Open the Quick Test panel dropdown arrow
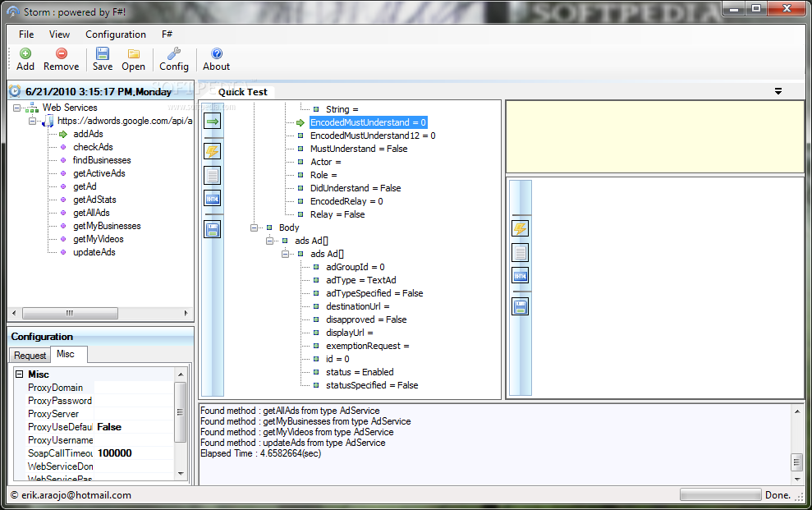 pos(778,91)
